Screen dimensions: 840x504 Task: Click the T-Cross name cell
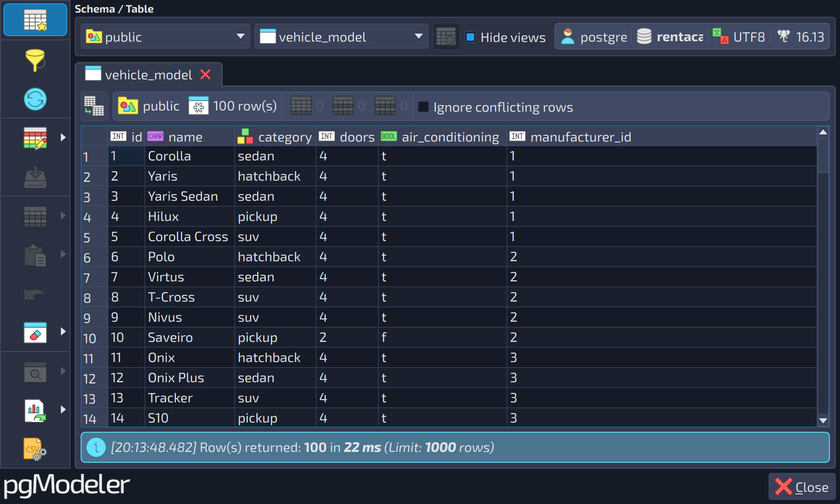tap(189, 297)
